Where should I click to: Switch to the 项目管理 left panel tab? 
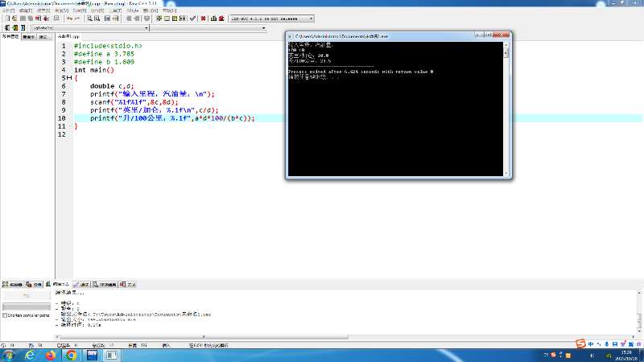point(10,36)
